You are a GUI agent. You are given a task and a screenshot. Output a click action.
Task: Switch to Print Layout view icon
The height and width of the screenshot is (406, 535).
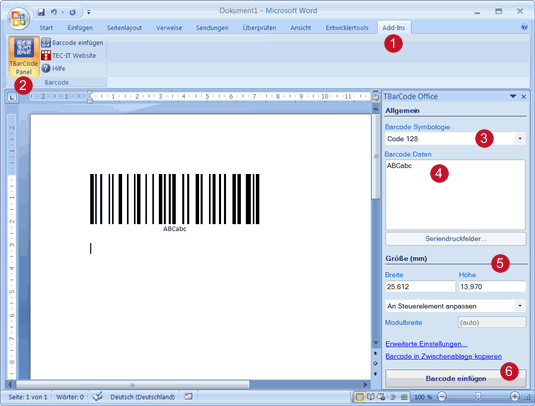(x=359, y=397)
